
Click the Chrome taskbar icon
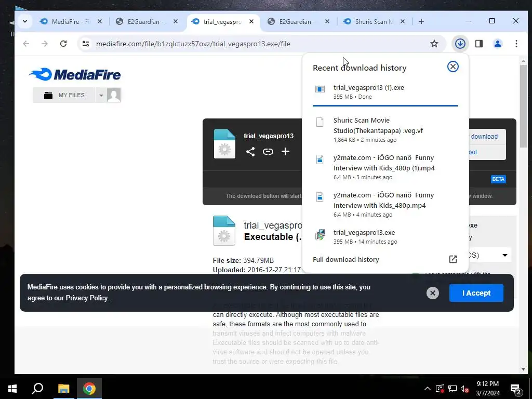click(89, 389)
